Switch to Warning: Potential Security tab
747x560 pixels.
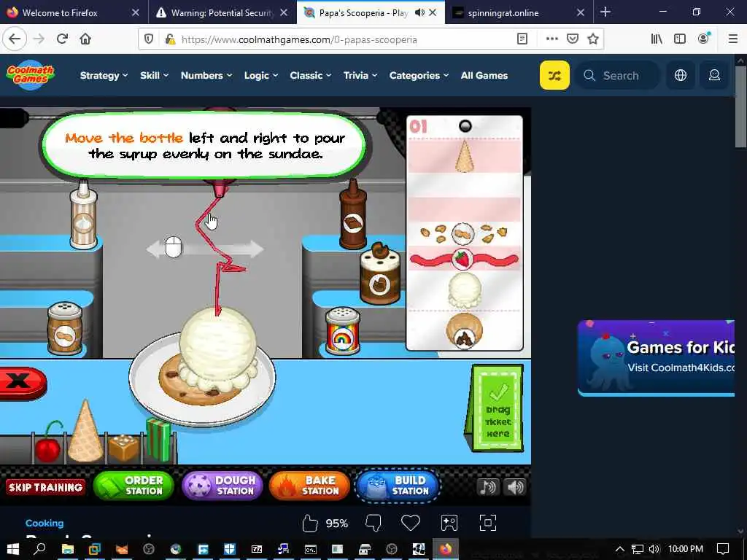[x=222, y=12]
